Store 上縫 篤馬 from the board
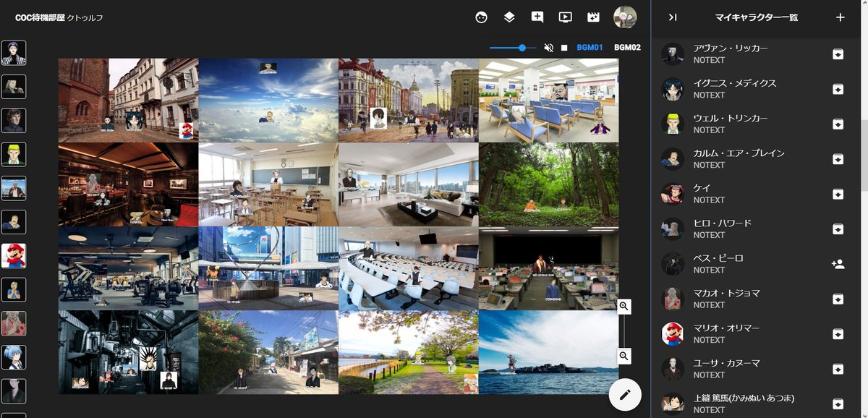Viewport: 868px width, 418px height. point(838,404)
